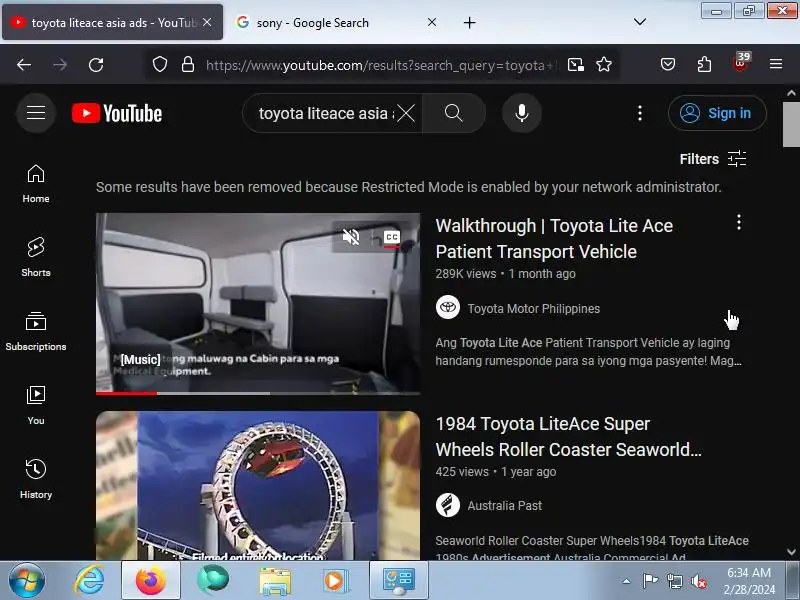Open Firefox application menu

click(x=776, y=64)
